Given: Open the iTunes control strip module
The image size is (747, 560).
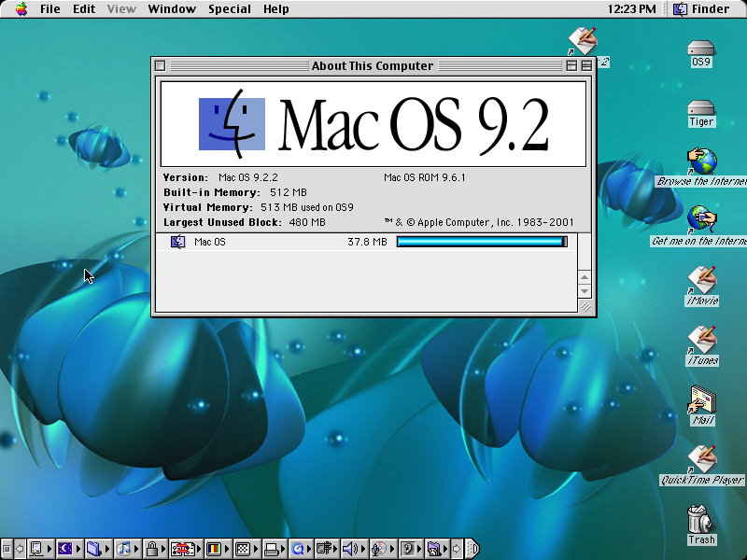Looking at the screenshot, I should pos(127,549).
